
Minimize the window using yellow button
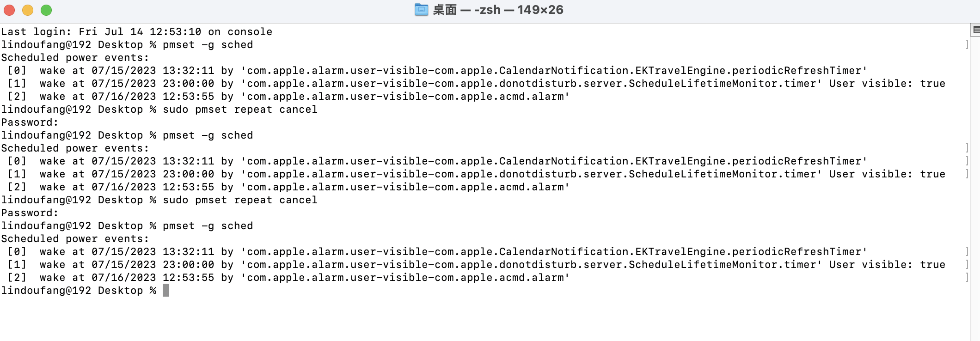click(28, 10)
